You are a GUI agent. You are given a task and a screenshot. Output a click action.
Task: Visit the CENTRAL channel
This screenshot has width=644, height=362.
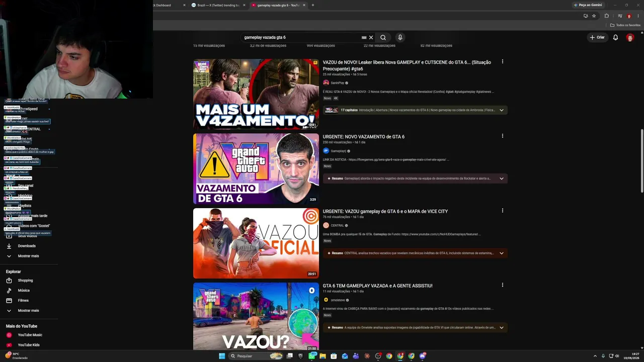[337, 225]
